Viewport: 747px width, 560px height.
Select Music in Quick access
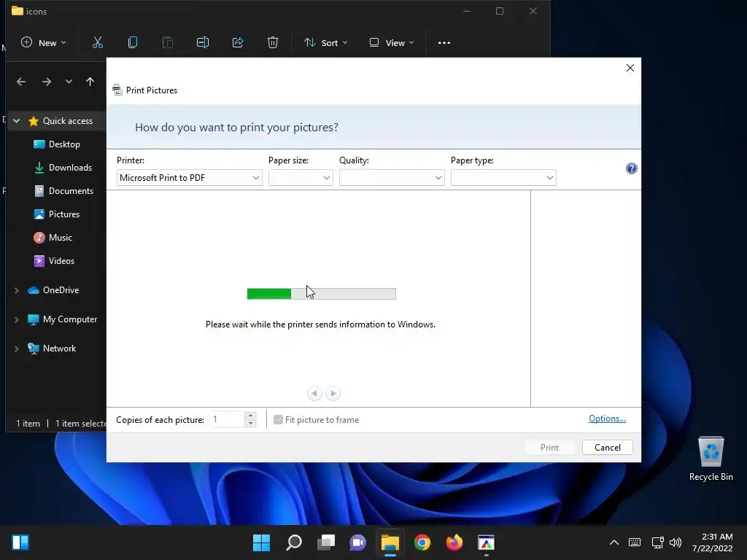53,238
